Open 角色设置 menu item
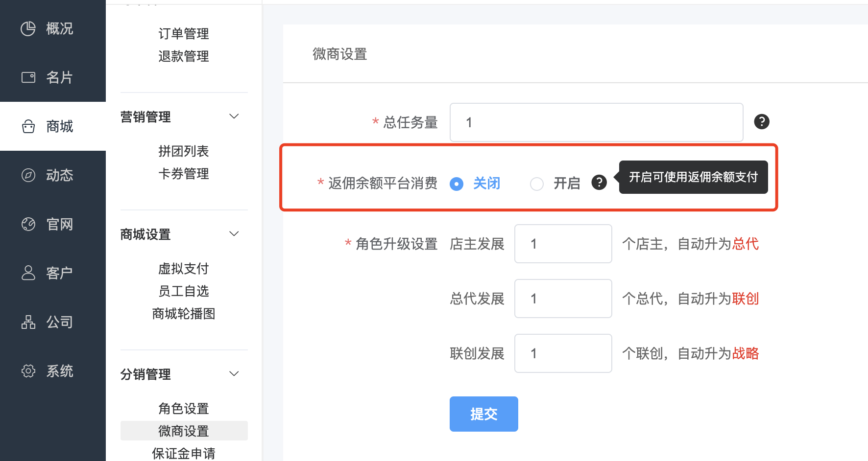The height and width of the screenshot is (461, 868). pos(184,409)
